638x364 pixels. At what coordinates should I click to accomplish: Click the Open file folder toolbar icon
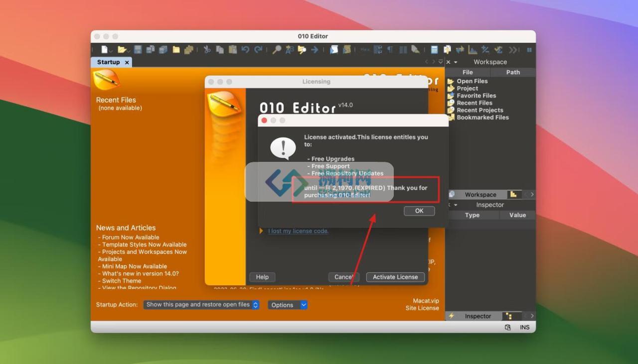tap(122, 49)
